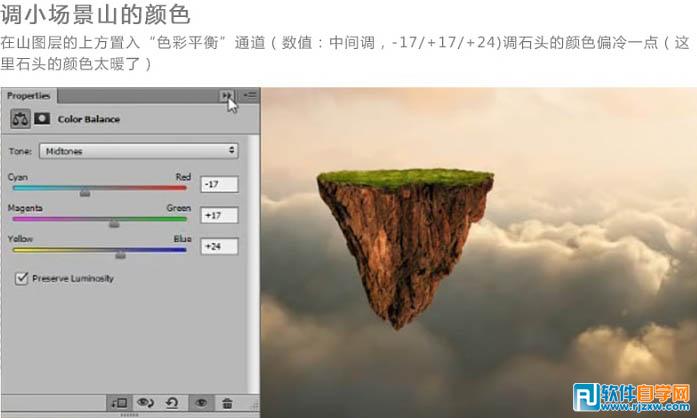
Task: Toggle adjustment layer visibility eye icon
Action: pos(201,402)
